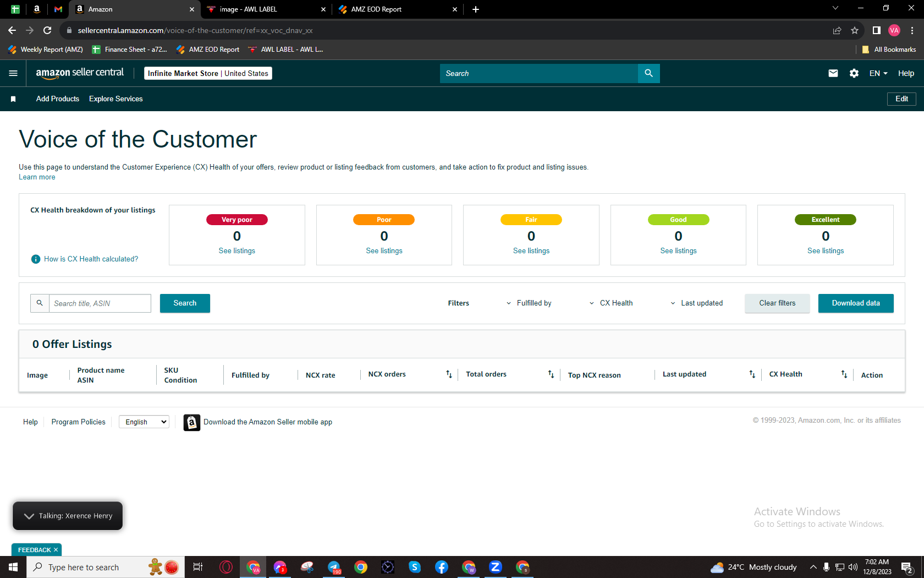Click the Amazon Seller app icon in footer

[191, 422]
